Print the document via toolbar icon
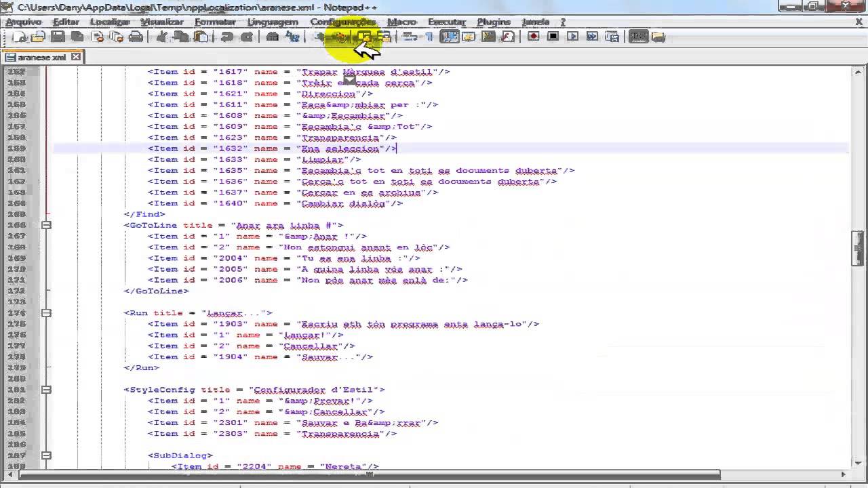Screen dimensions: 868x488 (136, 37)
